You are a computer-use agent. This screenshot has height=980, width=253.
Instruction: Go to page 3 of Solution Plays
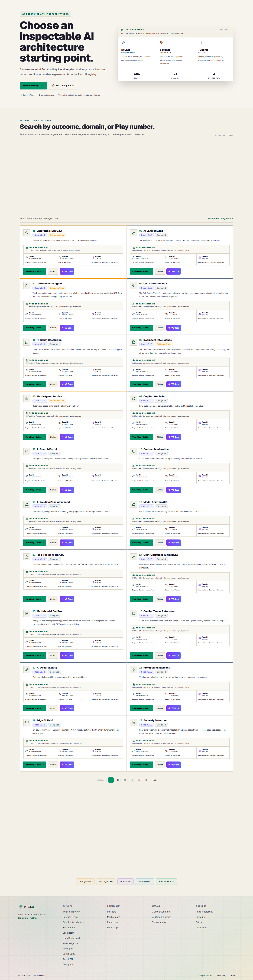tap(125, 780)
